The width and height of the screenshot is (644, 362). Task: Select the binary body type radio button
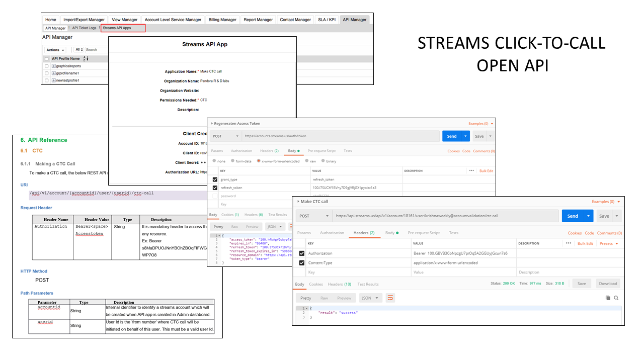[323, 161]
